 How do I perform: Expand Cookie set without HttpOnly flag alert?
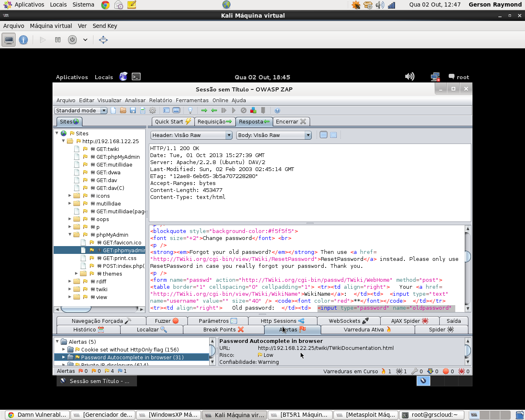(x=64, y=349)
